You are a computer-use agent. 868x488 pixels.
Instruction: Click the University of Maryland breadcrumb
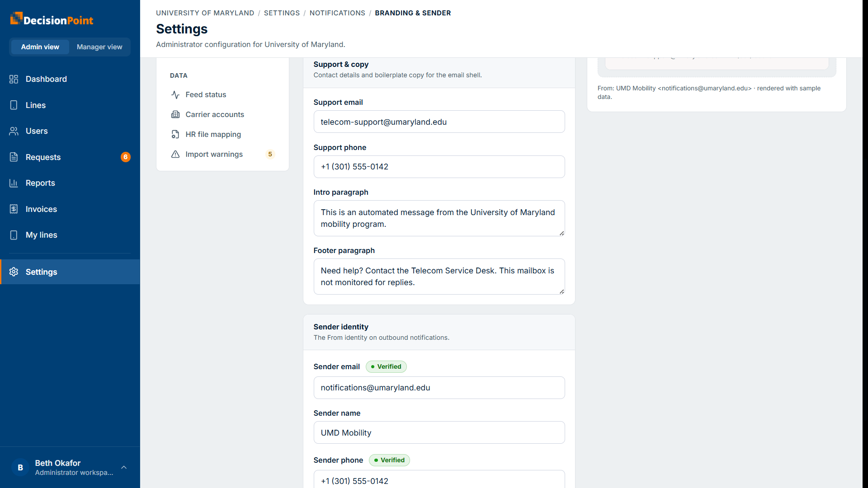[x=205, y=13]
